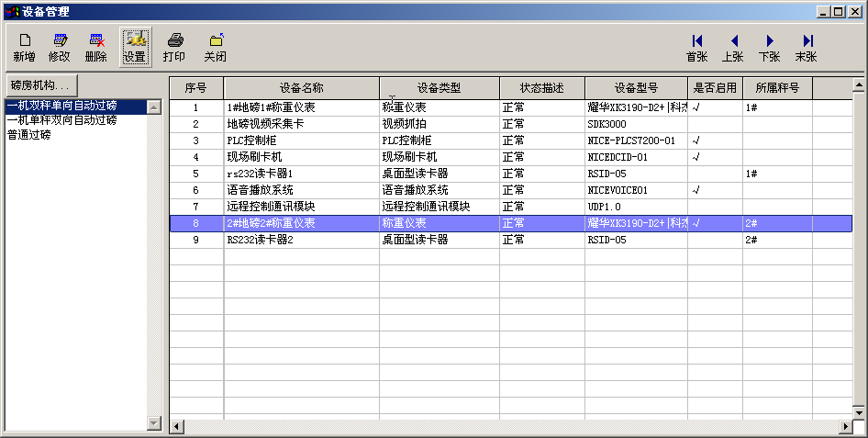This screenshot has width=868, height=438.
Task: Click the 修改 (Edit) toolbar icon
Action: tap(60, 48)
